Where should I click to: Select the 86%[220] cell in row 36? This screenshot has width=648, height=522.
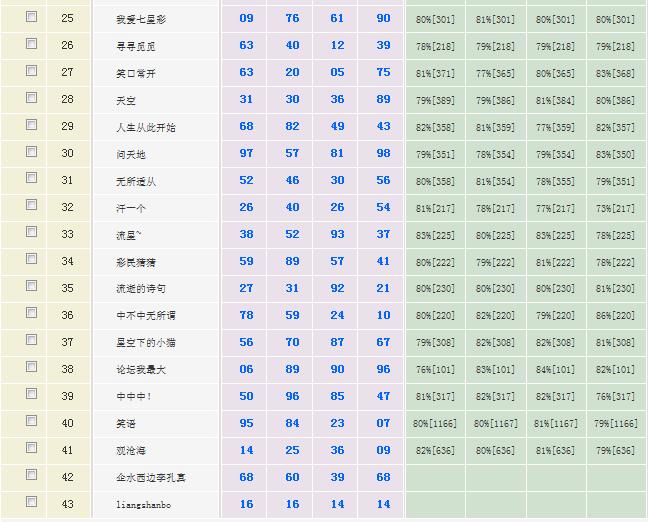pos(615,316)
